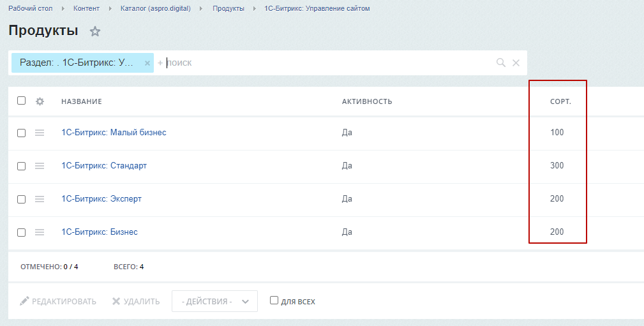Screen dimensions: 644x326
Task: Check the Эксперт row checkbox
Action: coord(21,200)
